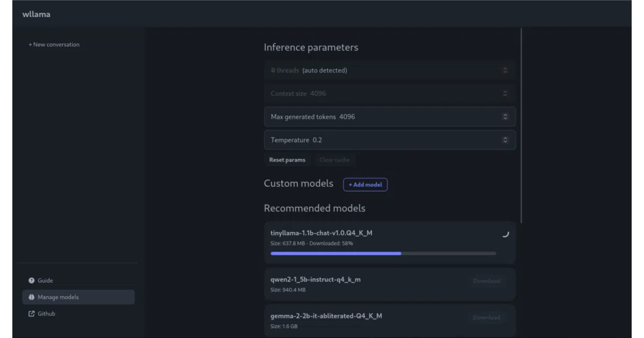Image resolution: width=644 pixels, height=338 pixels.
Task: Click the Context size stepper arrows
Action: [505, 93]
